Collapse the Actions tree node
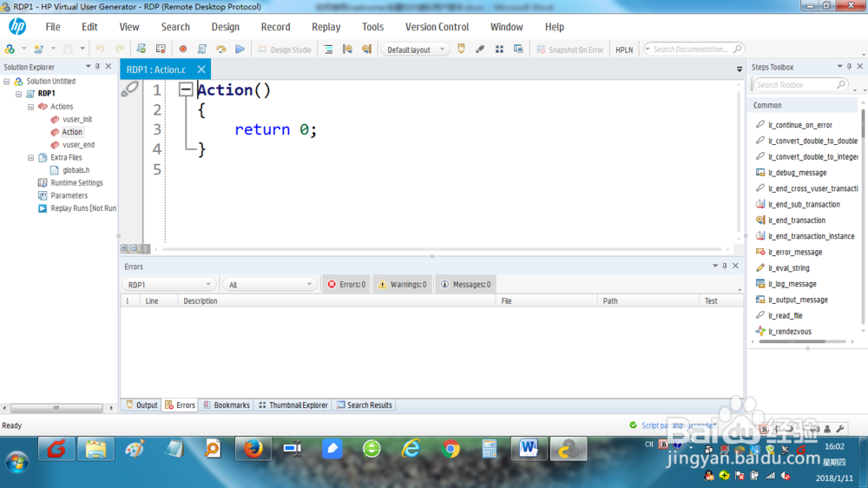This screenshot has height=488, width=868. tap(31, 106)
